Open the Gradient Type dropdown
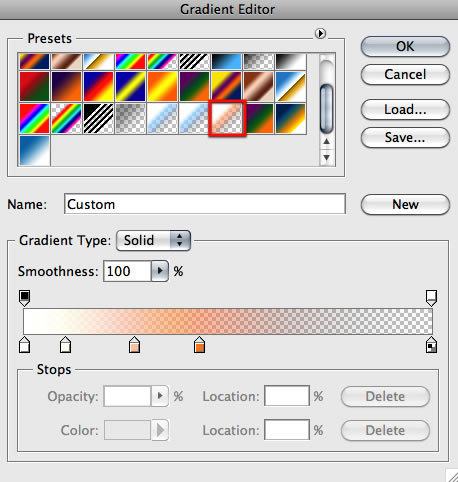This screenshot has height=482, width=458. (153, 240)
